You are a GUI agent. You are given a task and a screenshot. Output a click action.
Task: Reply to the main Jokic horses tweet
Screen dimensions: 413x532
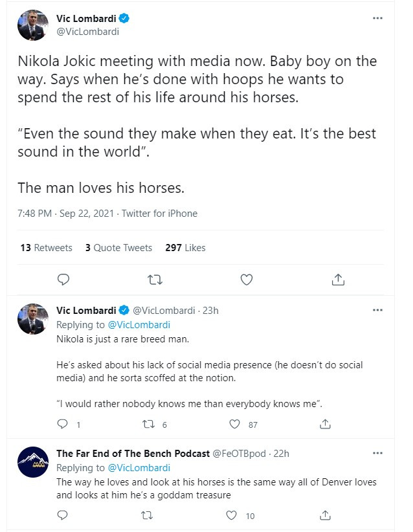tap(63, 280)
